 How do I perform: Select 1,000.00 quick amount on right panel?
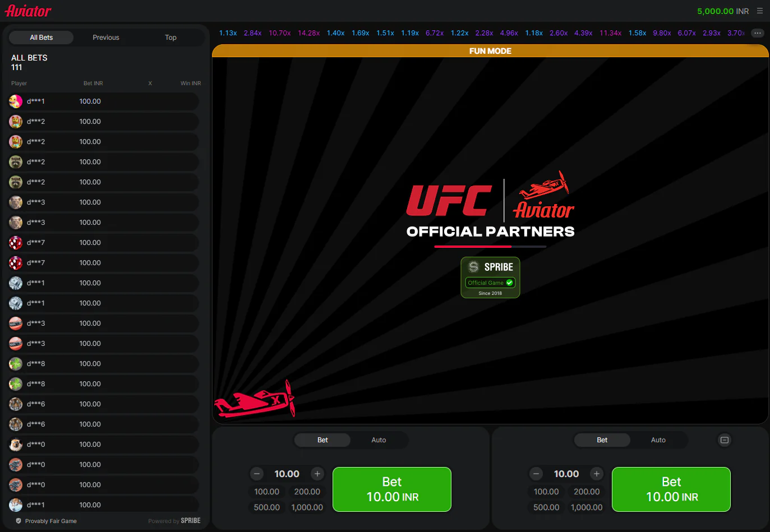[587, 507]
